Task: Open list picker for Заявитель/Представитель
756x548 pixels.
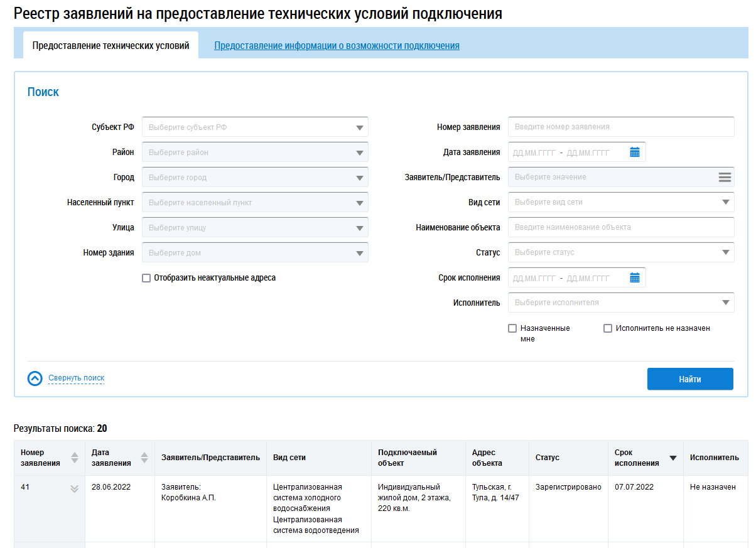Action: 725,178
